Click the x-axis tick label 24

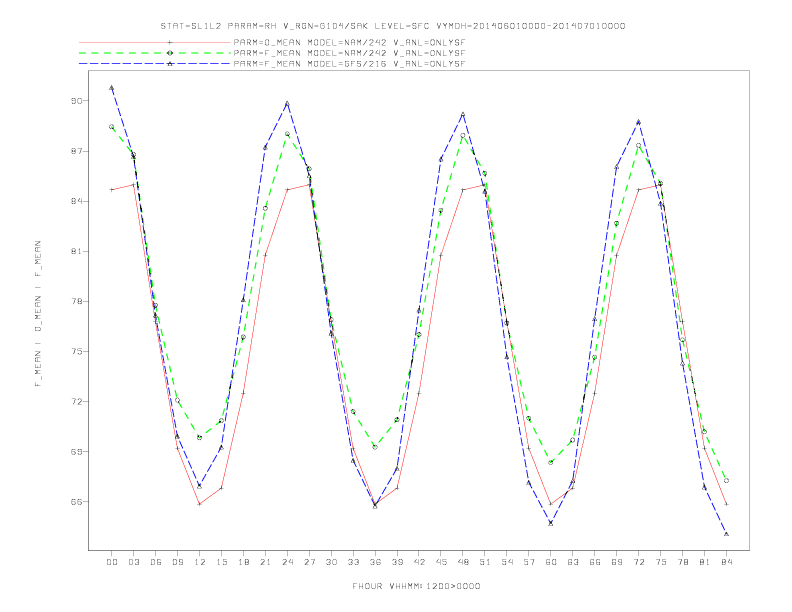tap(287, 562)
